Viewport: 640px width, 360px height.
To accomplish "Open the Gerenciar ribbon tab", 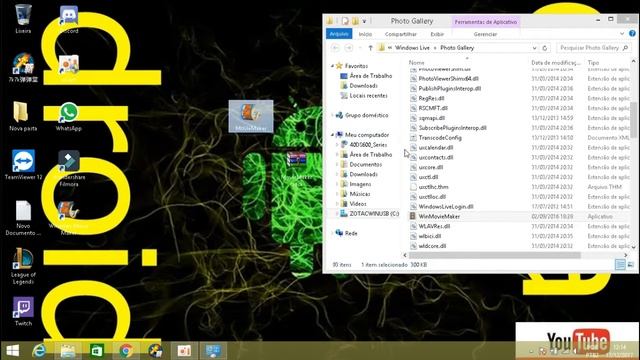I will (485, 34).
